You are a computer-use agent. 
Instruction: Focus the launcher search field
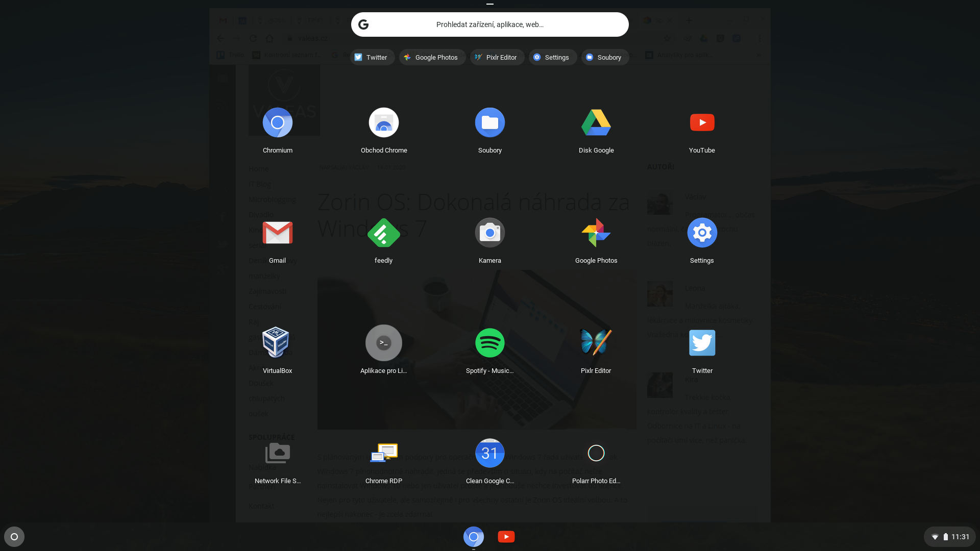tap(490, 24)
